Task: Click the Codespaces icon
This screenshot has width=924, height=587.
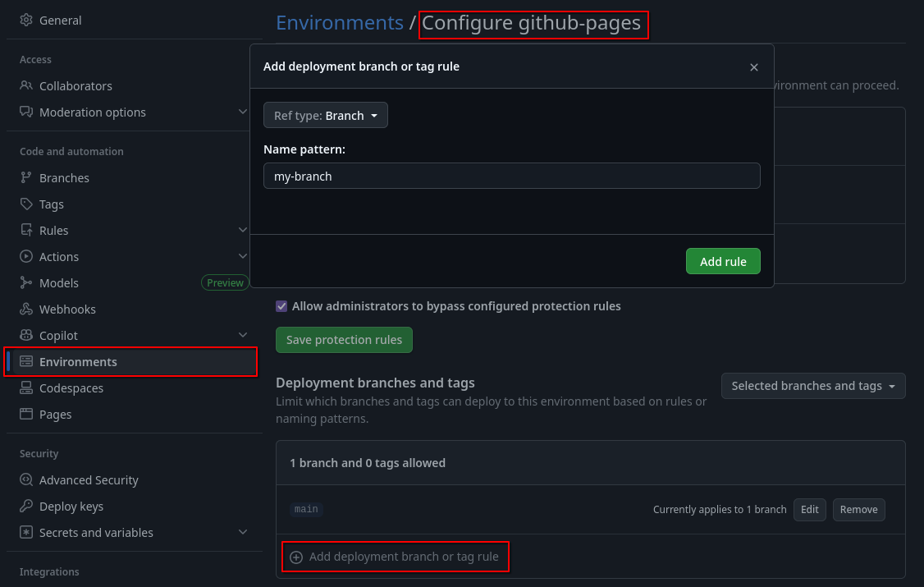Action: (x=26, y=388)
